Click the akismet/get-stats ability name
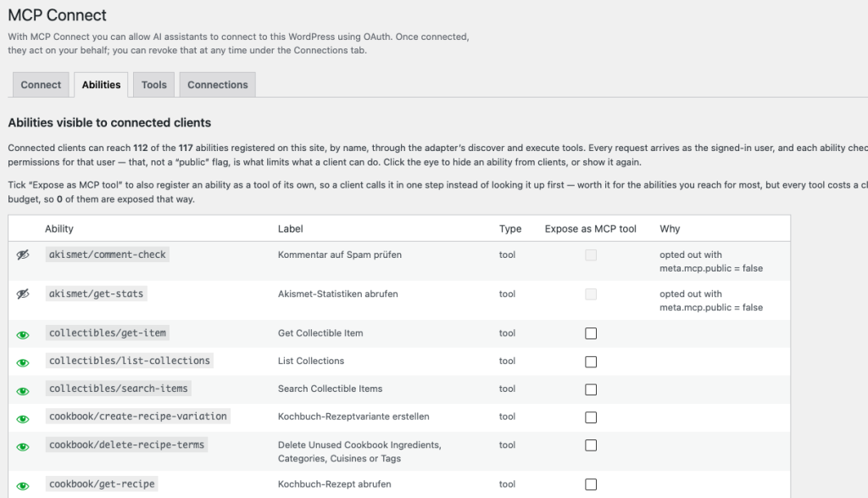 97,294
